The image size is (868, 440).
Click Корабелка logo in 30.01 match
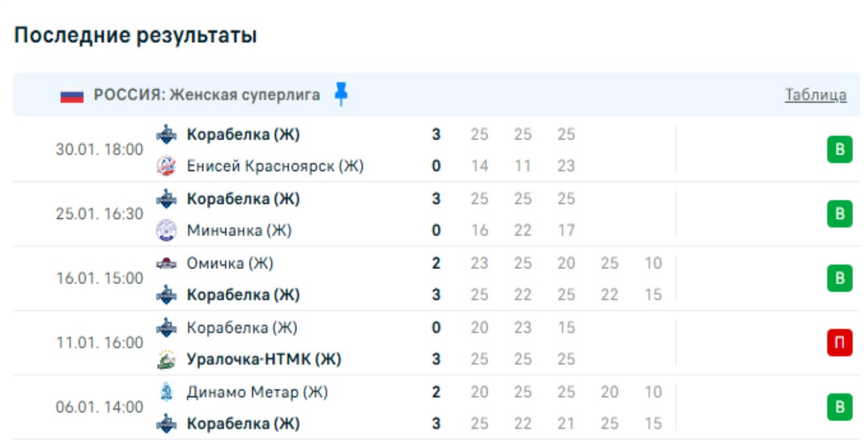[x=166, y=135]
